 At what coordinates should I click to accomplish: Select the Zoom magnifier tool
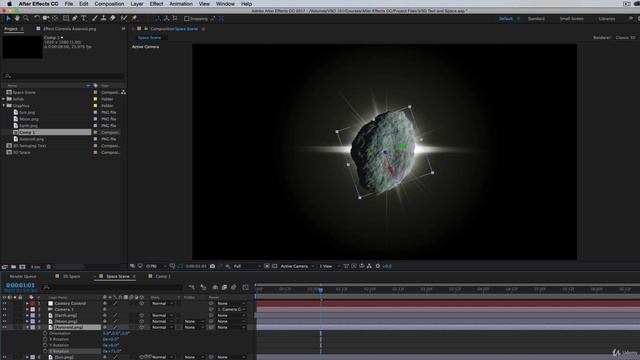26,18
